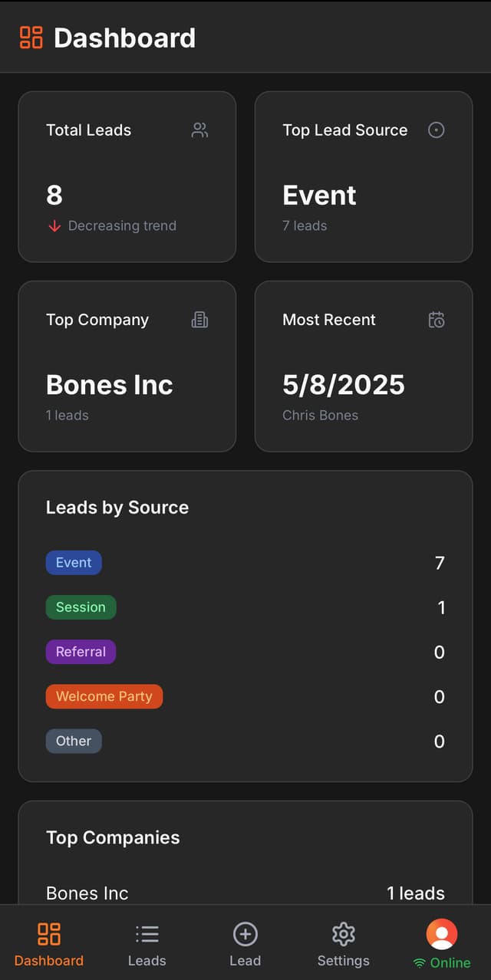Click the building icon on Top Company card
The height and width of the screenshot is (980, 491).
coord(199,319)
